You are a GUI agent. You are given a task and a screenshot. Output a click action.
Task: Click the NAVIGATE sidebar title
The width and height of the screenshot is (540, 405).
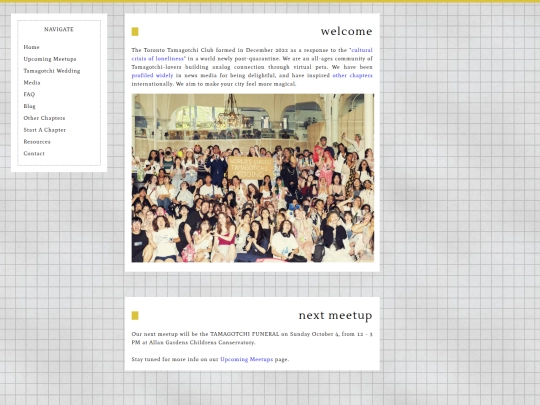pos(59,29)
